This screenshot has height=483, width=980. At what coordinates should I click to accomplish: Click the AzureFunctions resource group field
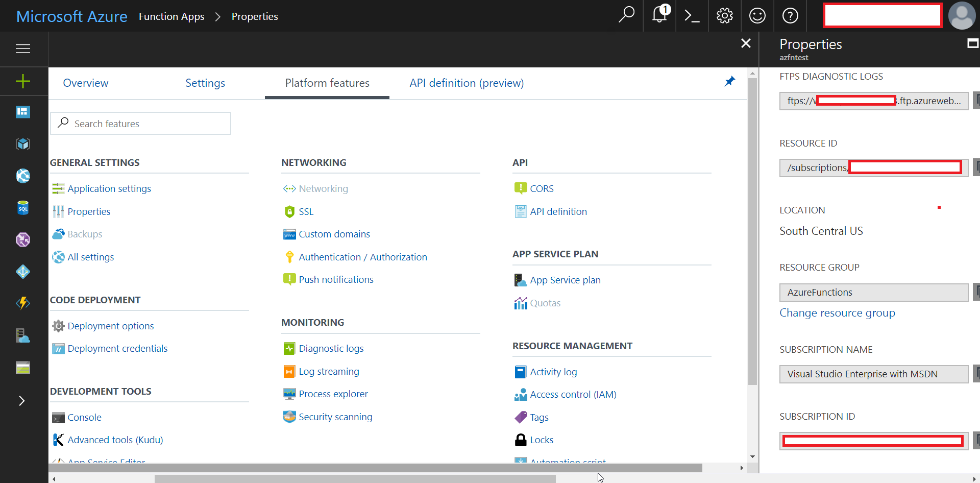[874, 292]
